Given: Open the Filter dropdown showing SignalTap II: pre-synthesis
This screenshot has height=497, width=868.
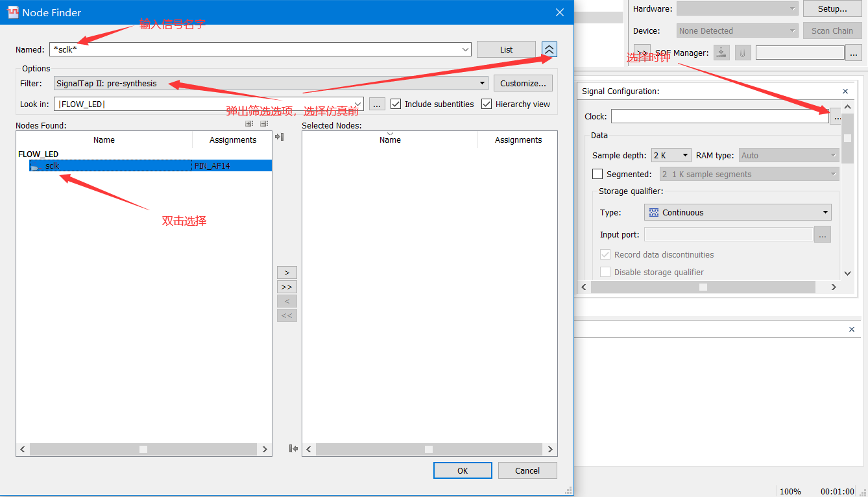Looking at the screenshot, I should 271,83.
